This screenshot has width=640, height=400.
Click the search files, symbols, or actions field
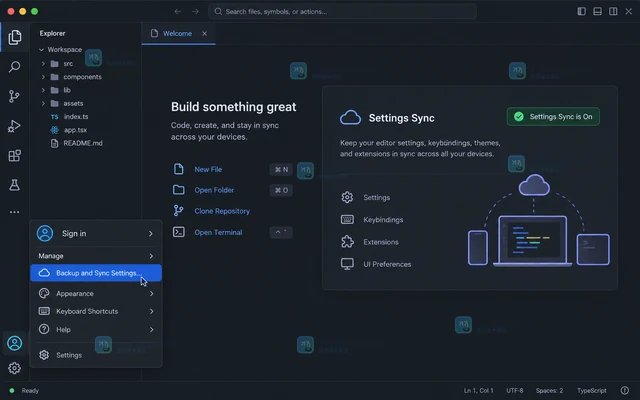[342, 11]
